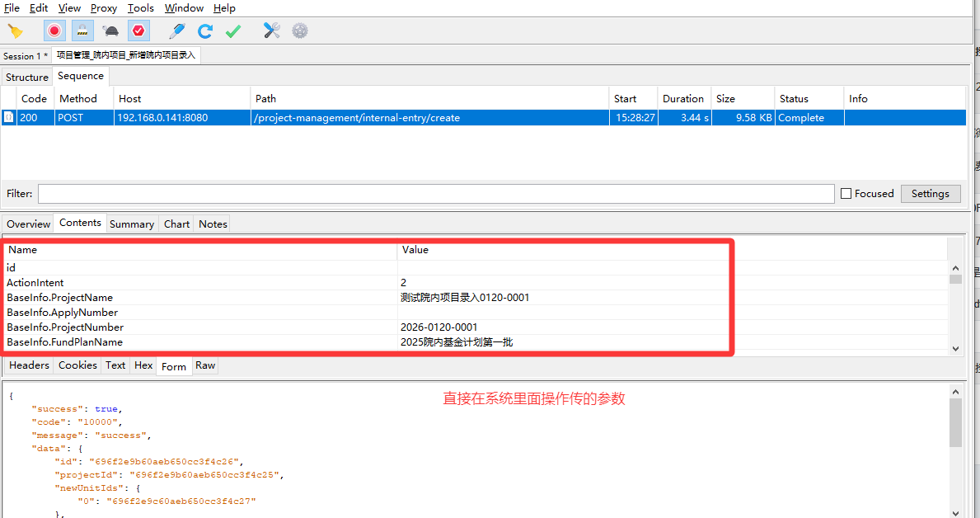Click the broom Clear Session icon
Screen dimensions: 980x518
(x=15, y=31)
